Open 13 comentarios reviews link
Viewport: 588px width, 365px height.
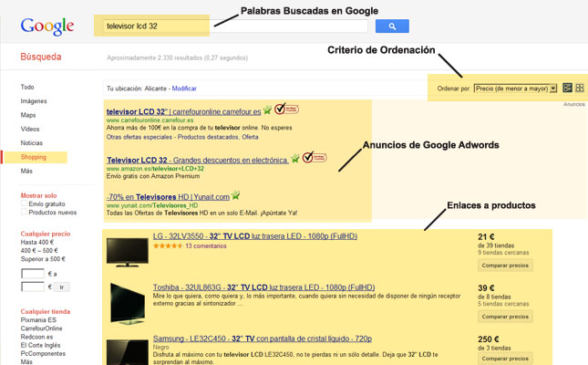click(x=206, y=246)
